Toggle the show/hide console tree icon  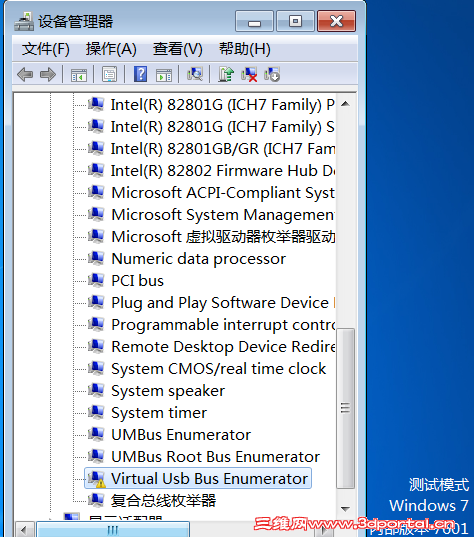[79, 74]
